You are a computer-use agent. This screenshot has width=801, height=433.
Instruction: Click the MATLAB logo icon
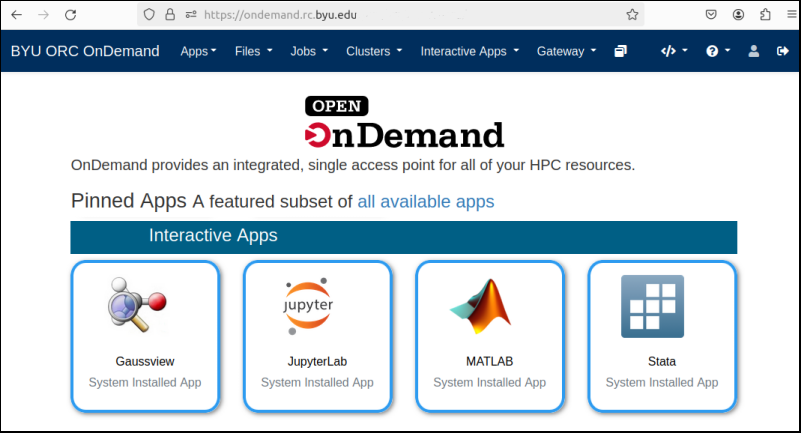480,306
